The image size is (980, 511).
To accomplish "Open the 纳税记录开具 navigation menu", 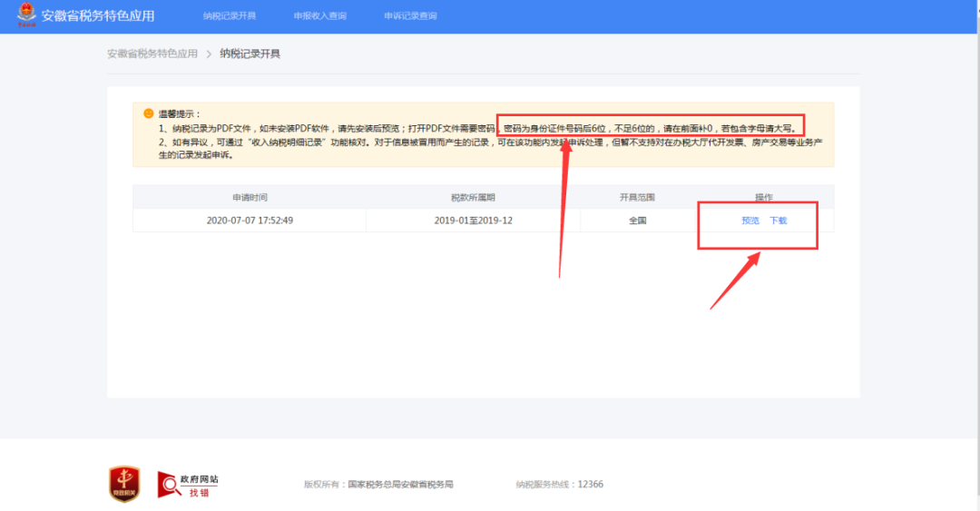I will pos(230,15).
